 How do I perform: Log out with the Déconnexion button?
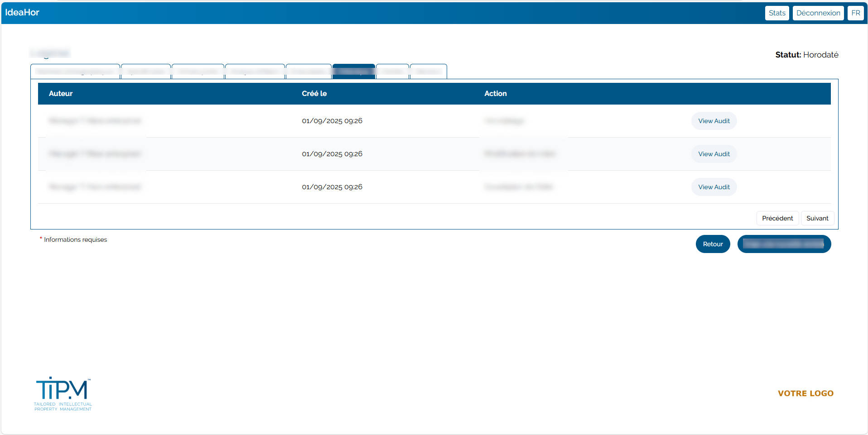point(818,13)
